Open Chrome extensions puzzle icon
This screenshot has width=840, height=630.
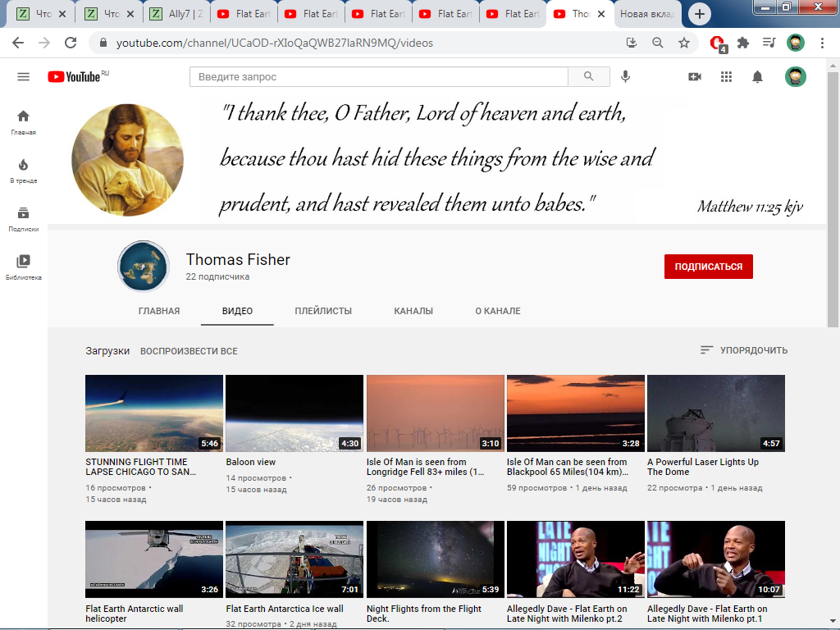tap(743, 43)
